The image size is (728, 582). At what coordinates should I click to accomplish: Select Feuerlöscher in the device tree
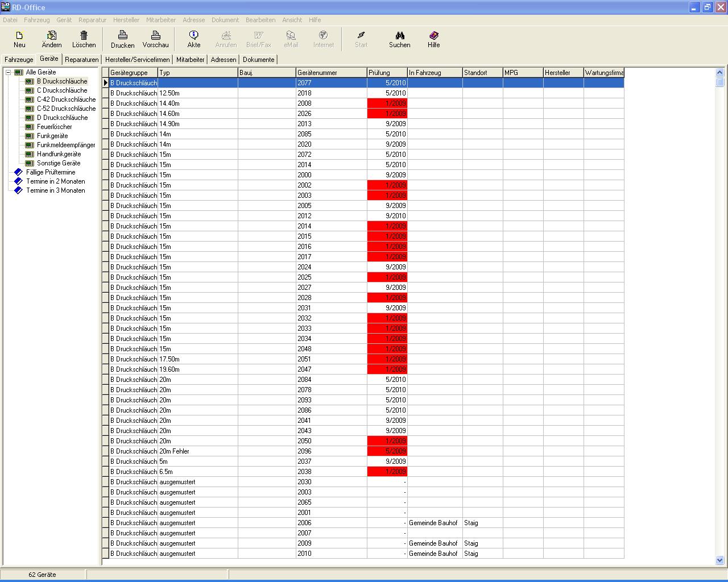coord(54,127)
